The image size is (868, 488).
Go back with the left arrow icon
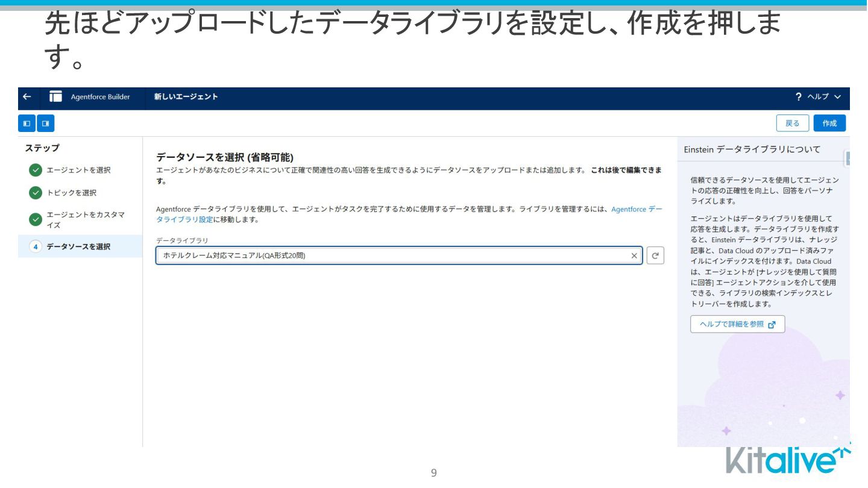(27, 96)
